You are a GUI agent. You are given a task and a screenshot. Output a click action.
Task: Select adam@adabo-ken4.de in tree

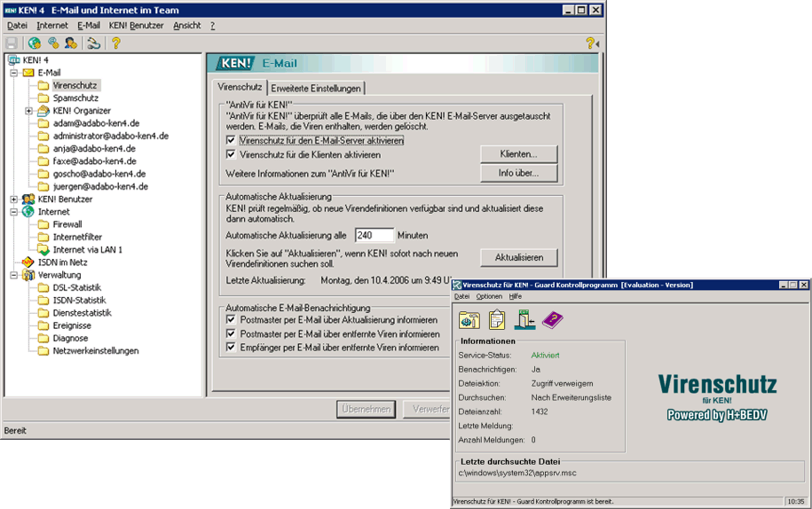[96, 123]
